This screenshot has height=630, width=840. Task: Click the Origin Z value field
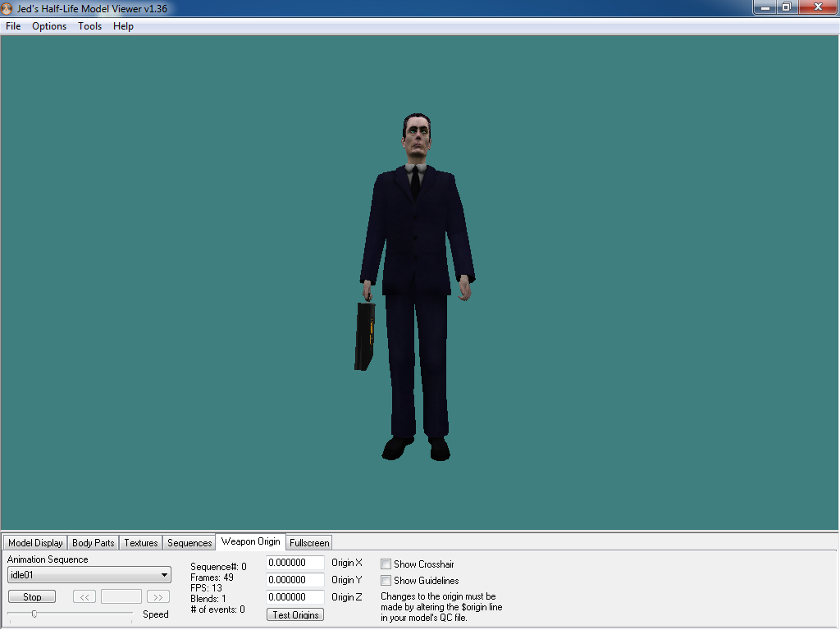click(x=295, y=597)
